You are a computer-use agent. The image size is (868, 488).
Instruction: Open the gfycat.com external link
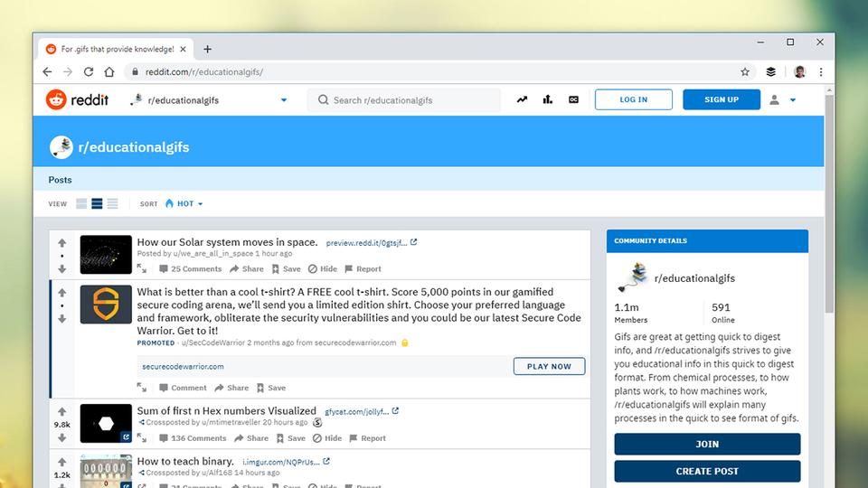[x=362, y=412]
